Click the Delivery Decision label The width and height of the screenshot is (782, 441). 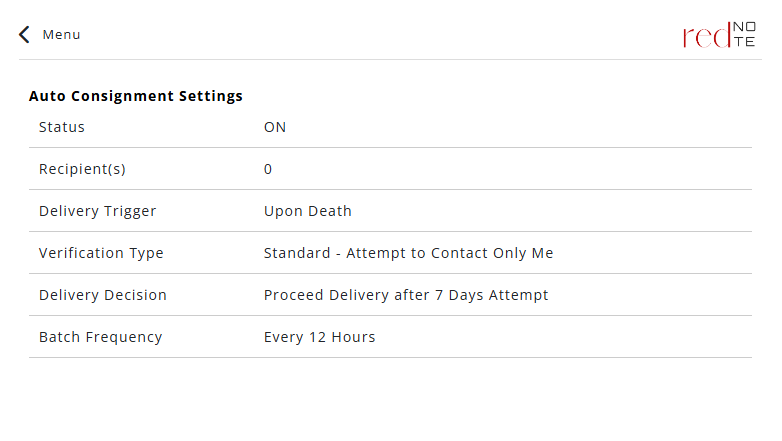click(103, 295)
